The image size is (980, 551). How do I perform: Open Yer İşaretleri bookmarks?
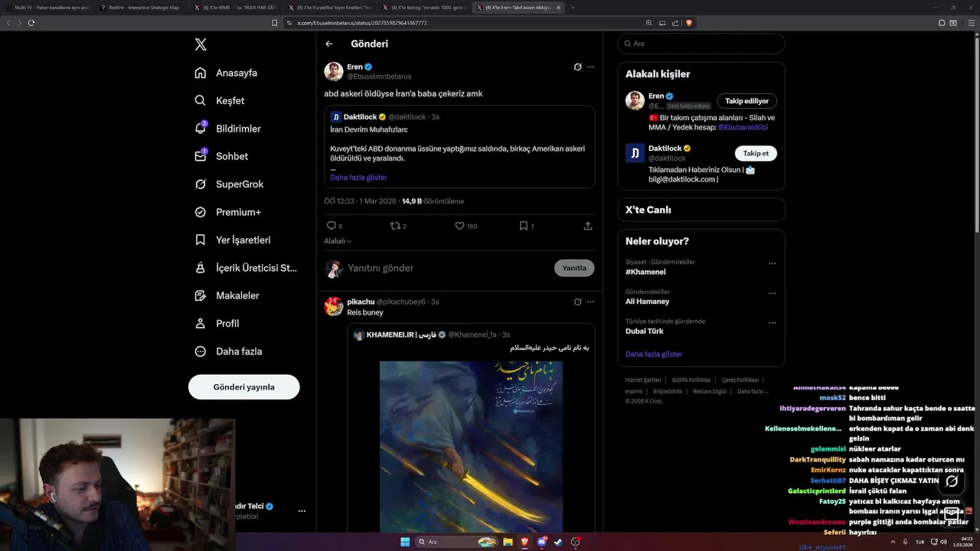(x=232, y=240)
